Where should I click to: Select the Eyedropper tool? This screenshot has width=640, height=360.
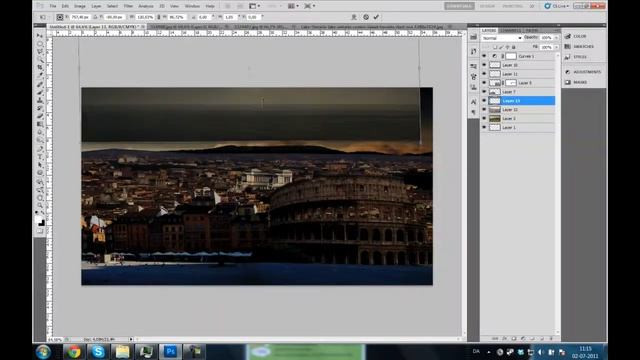pos(40,76)
